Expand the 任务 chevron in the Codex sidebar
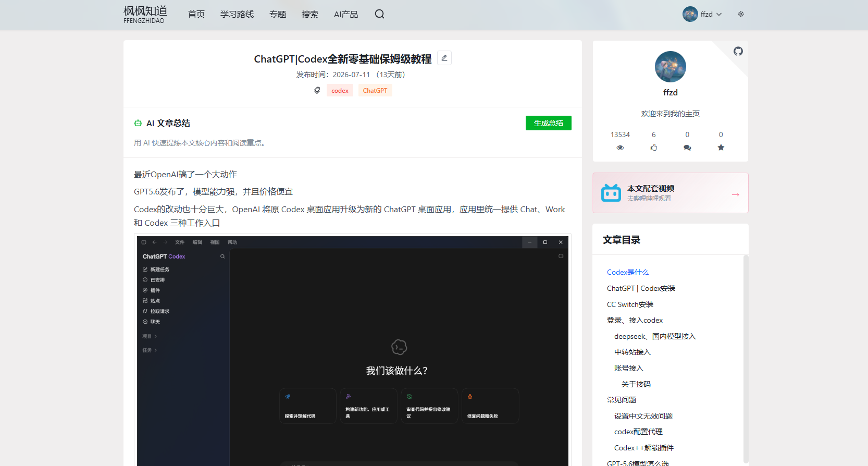The image size is (868, 466). [x=155, y=350]
